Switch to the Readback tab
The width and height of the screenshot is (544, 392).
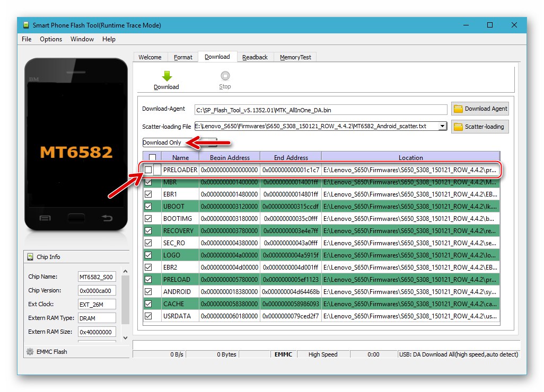[255, 57]
